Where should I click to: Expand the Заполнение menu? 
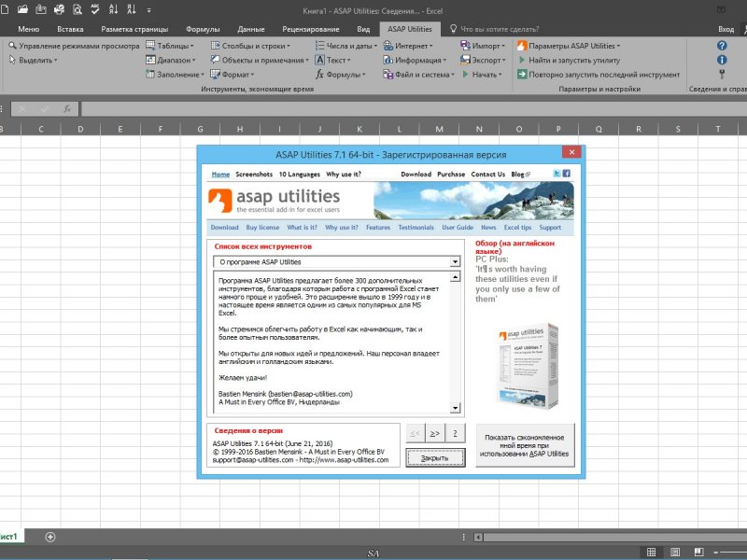click(175, 75)
